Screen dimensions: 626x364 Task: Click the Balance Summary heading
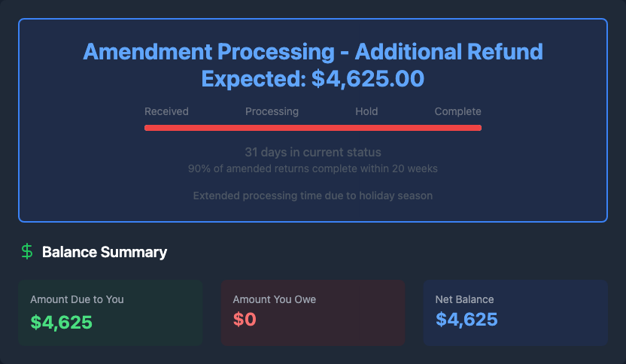pyautogui.click(x=105, y=252)
